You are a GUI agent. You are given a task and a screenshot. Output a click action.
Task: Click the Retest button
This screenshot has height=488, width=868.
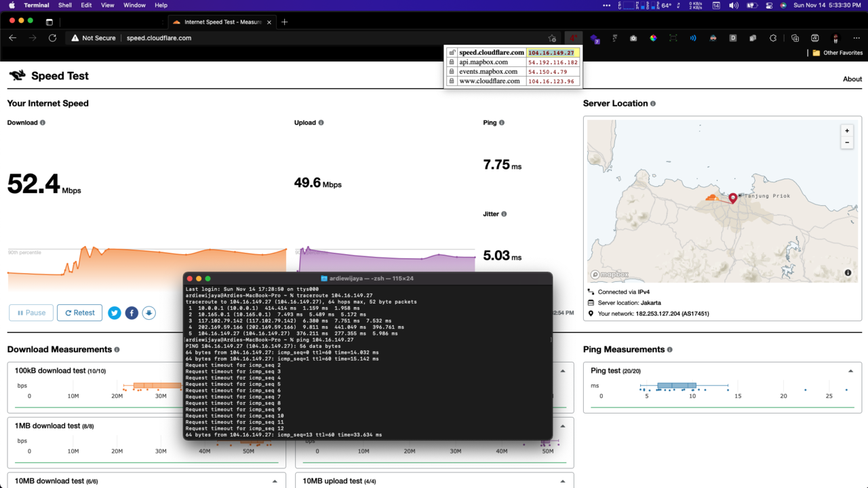click(x=79, y=312)
